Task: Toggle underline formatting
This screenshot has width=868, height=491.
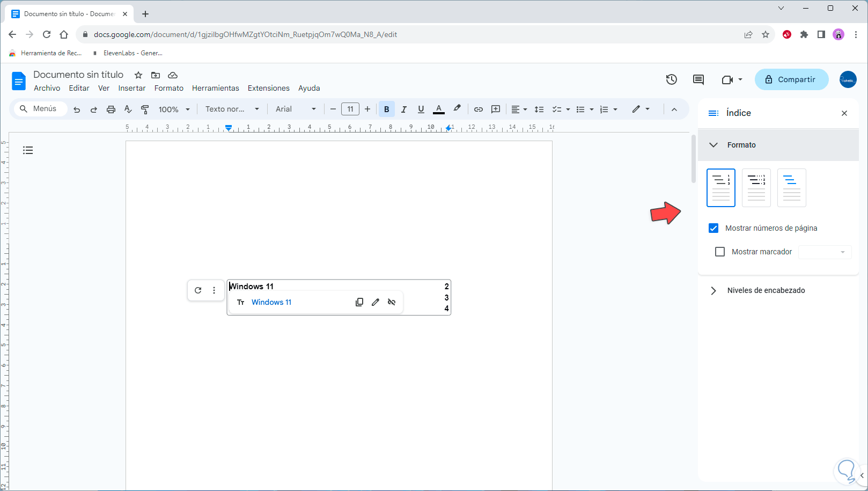Action: click(x=421, y=109)
